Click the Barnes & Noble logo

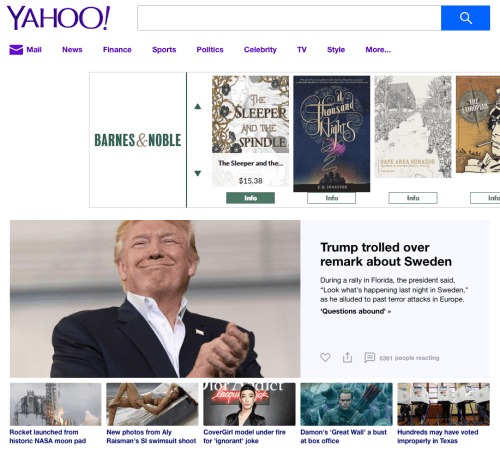138,140
